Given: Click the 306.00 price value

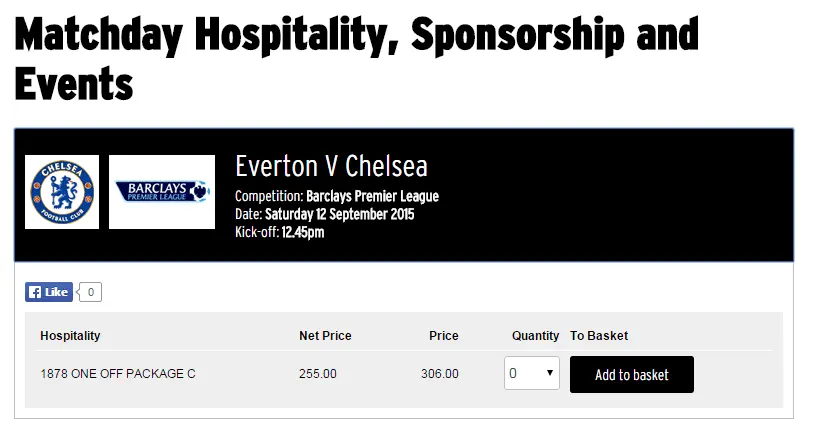Looking at the screenshot, I should (x=440, y=374).
